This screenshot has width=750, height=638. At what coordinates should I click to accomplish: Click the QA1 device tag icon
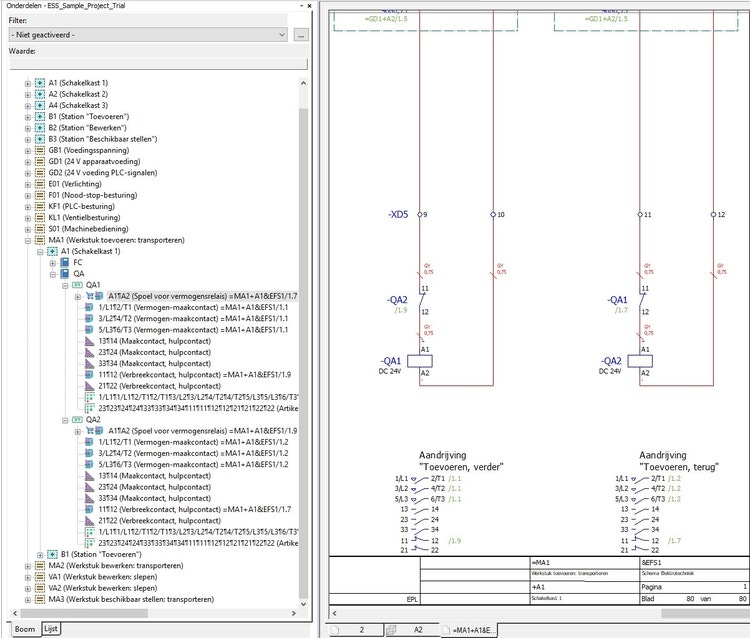(78, 285)
